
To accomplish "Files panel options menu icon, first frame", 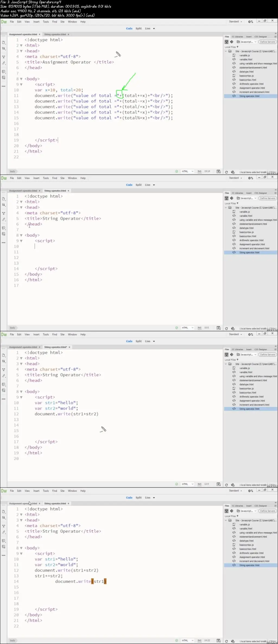I will click(275, 37).
